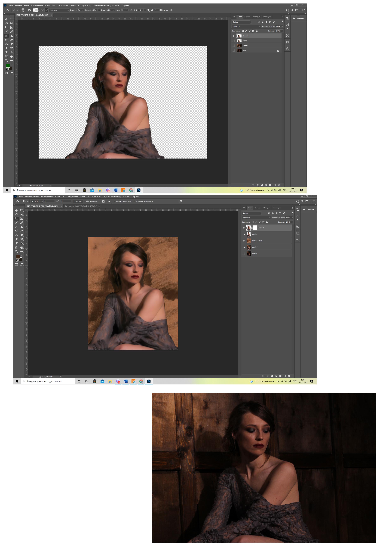This screenshot has width=392, height=555.
Task: Open the Слои menu in lower Photoshop window
Action: (x=58, y=196)
